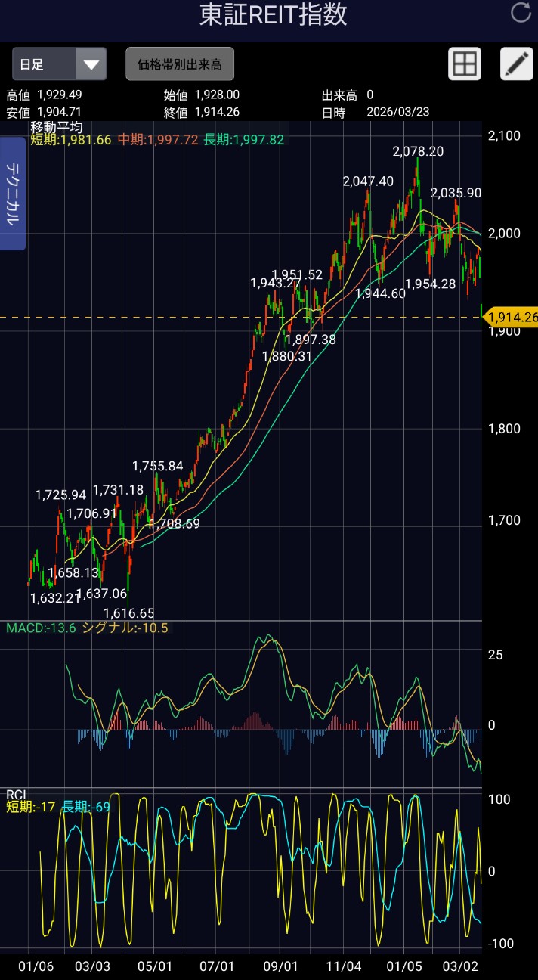Click the 1,632.21 price label
Image resolution: width=538 pixels, height=980 pixels.
coord(55,597)
